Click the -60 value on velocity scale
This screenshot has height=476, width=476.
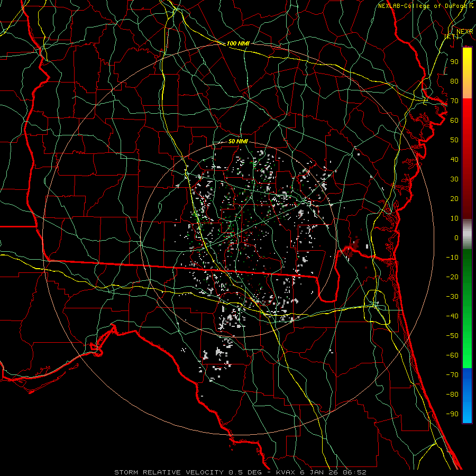(x=452, y=355)
